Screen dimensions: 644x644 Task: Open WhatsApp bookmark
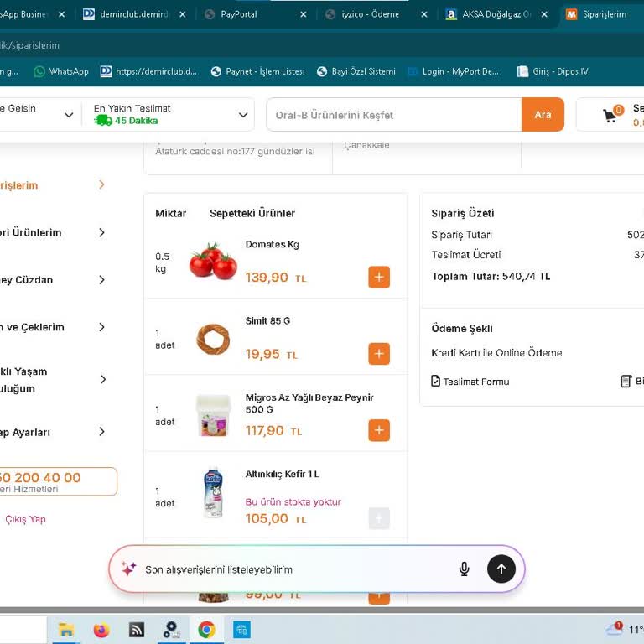tap(61, 71)
